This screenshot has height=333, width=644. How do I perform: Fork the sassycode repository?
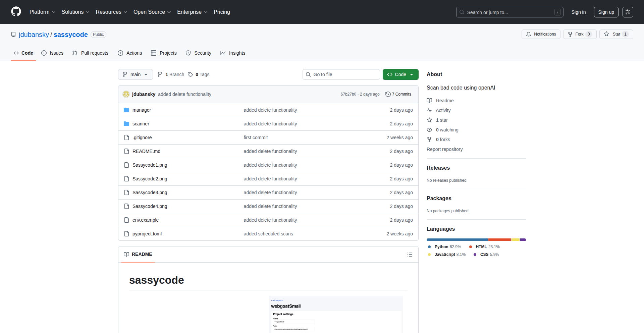click(x=576, y=34)
